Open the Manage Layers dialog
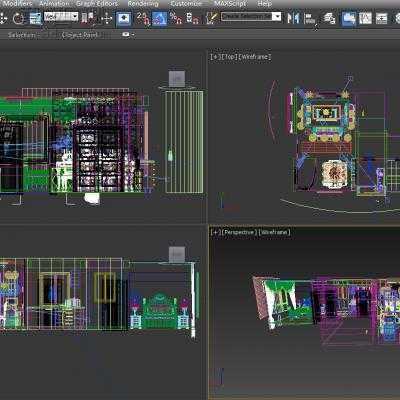The image size is (400, 400). 330,18
